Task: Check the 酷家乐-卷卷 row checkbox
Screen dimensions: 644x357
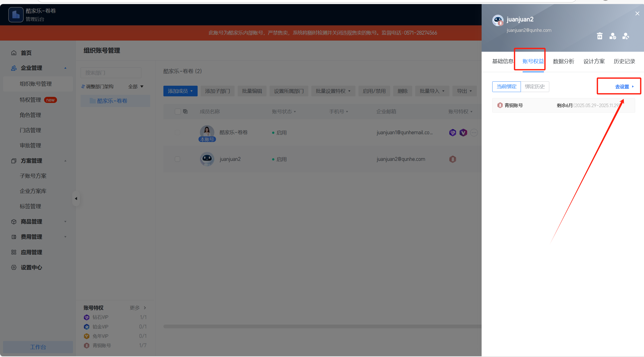Action: pyautogui.click(x=177, y=133)
